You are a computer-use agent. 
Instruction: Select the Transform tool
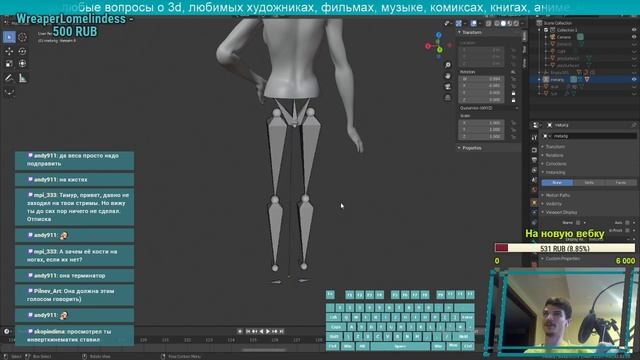22,64
